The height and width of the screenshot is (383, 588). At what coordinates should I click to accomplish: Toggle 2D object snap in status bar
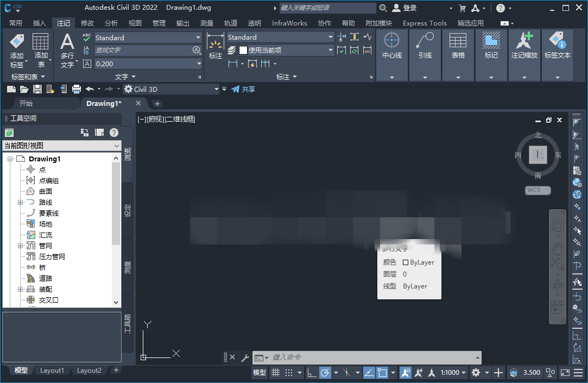382,373
